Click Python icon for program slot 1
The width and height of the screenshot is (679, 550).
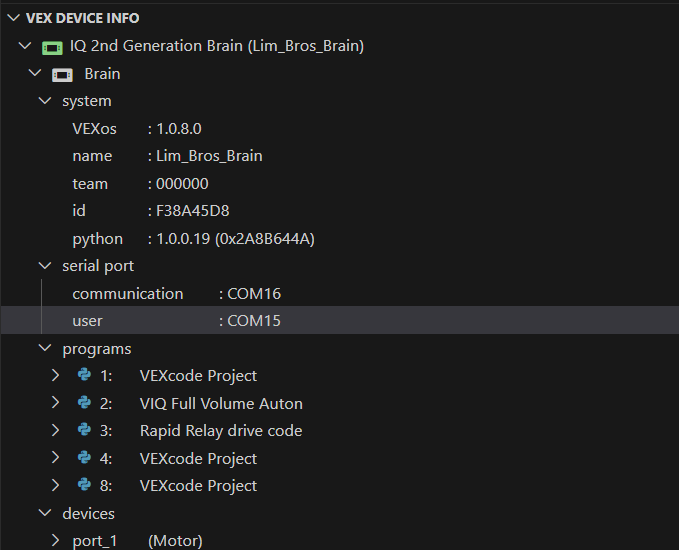click(84, 376)
